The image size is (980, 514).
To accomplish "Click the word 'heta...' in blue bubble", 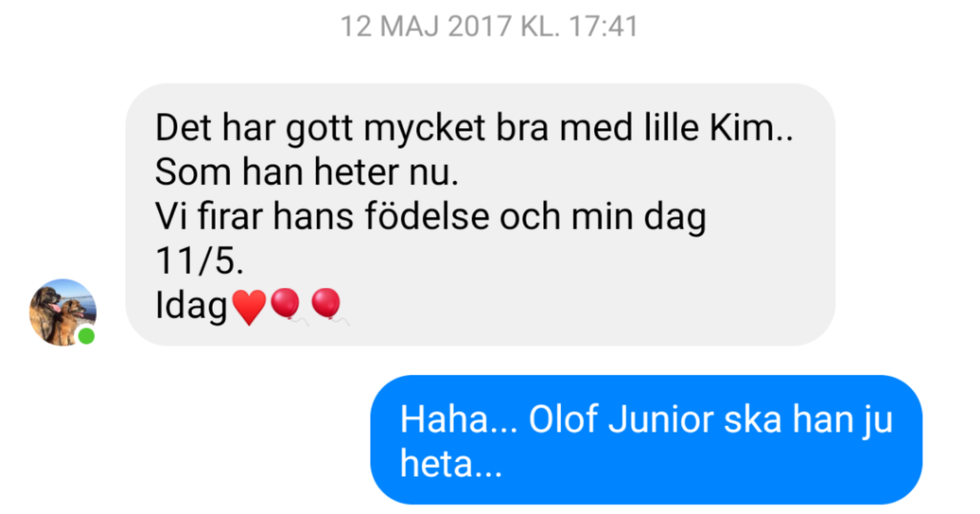I will 451,464.
